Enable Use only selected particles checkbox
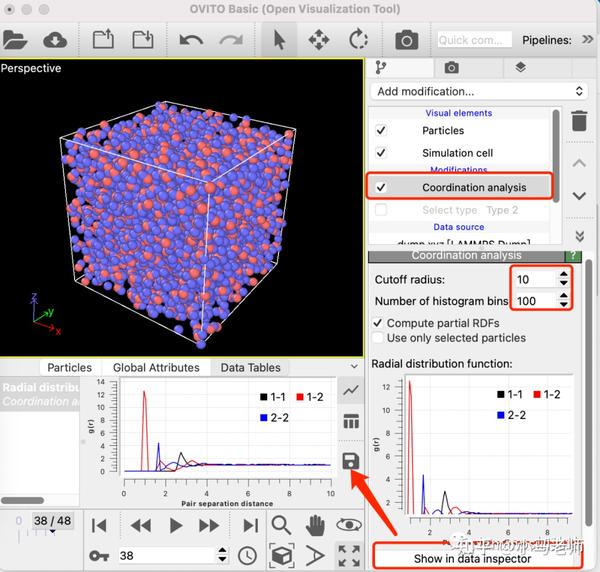Screen dimensions: 600x572 (378, 338)
